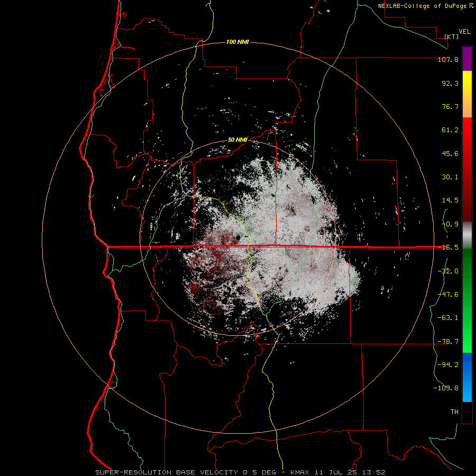This screenshot has height=476, width=476.
Task: Click the 92.3 velocity scale value
Action: pos(450,83)
